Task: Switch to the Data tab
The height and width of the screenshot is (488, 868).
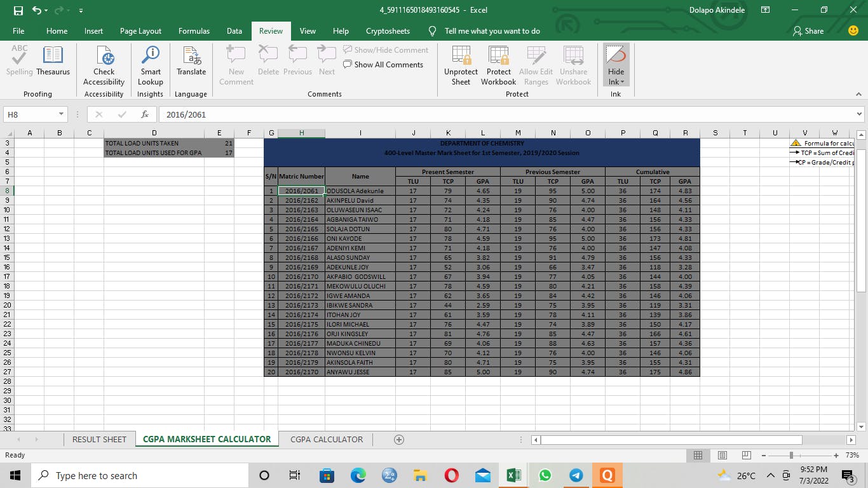Action: 234,30
